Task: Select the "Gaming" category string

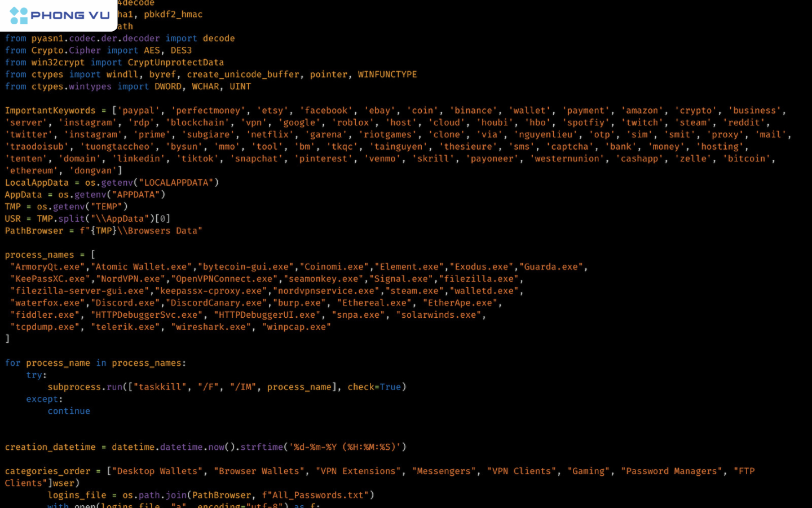Action: coord(589,471)
